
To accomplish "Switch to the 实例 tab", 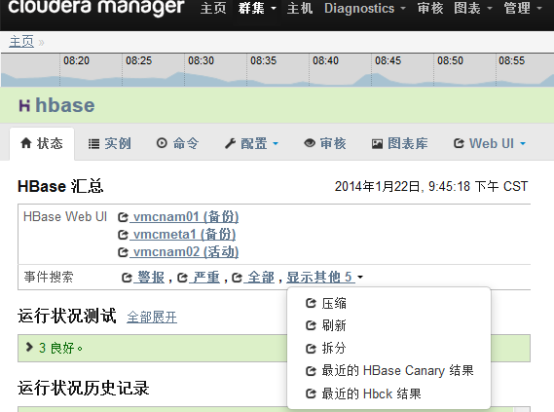I will [110, 143].
